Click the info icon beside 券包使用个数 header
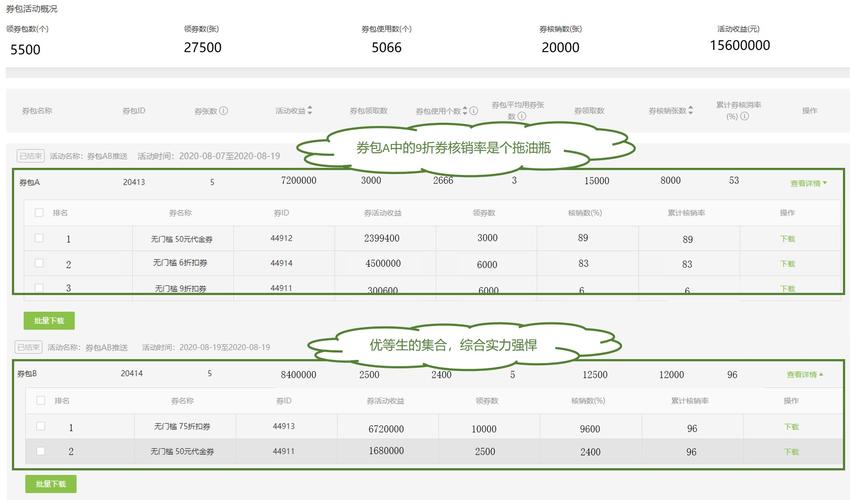The image size is (850, 500). click(474, 111)
